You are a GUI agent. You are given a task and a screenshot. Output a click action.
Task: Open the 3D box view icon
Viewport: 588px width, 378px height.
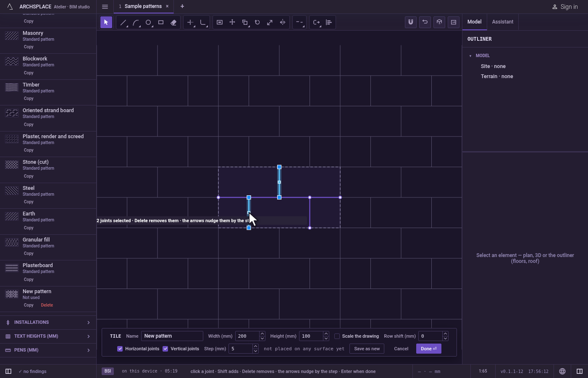(439, 22)
